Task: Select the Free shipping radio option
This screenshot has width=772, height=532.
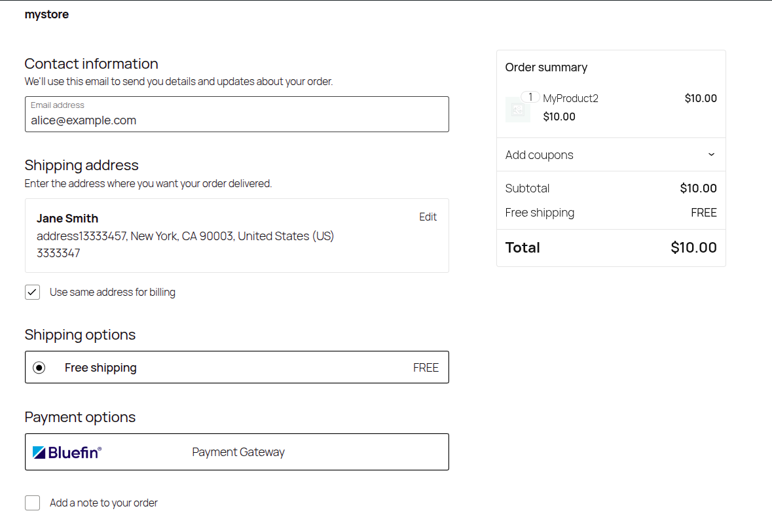Action: point(39,367)
